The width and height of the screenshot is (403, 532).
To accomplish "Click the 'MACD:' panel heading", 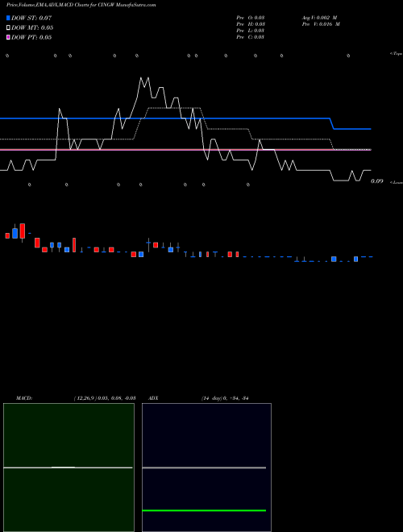I will pos(24,398).
